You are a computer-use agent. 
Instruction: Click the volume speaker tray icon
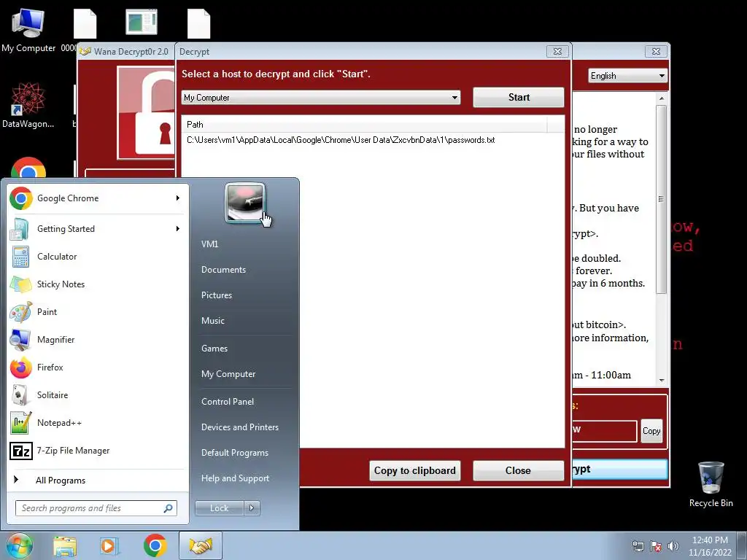coord(673,546)
